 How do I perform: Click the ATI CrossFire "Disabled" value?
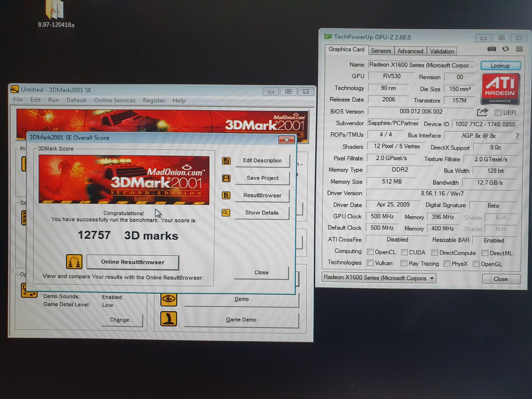click(x=397, y=240)
